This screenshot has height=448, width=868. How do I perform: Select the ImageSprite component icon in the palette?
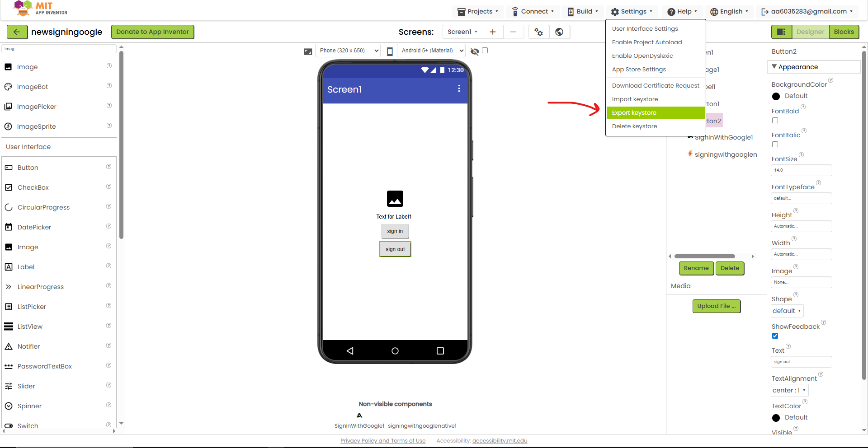pyautogui.click(x=8, y=126)
